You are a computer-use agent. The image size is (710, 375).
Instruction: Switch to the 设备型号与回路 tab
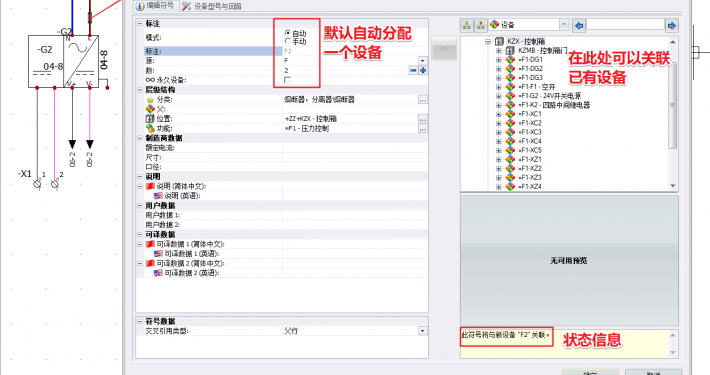pos(212,6)
